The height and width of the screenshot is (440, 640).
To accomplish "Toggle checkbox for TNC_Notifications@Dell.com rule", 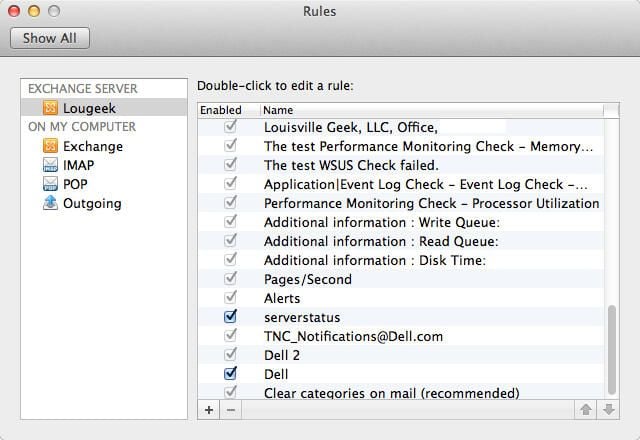I will coord(231,336).
